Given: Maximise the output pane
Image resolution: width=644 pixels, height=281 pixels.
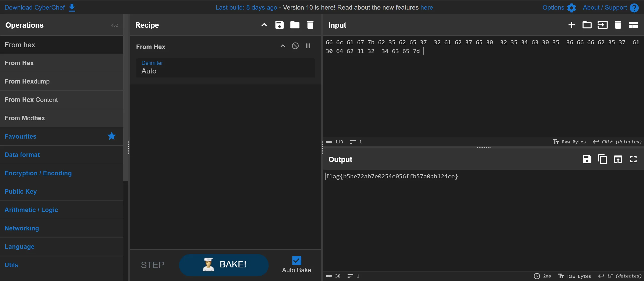Looking at the screenshot, I should click(x=633, y=159).
